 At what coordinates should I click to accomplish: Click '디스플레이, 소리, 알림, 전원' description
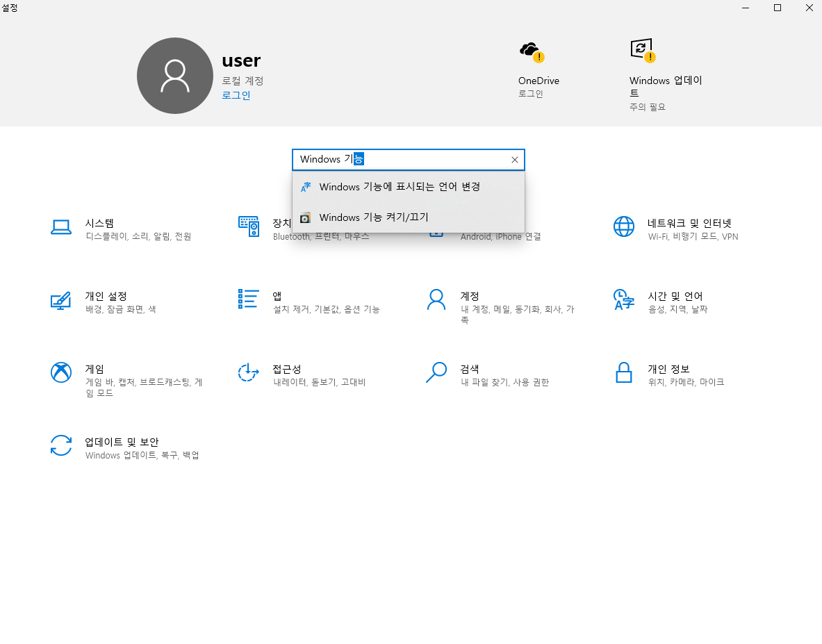pyautogui.click(x=138, y=236)
